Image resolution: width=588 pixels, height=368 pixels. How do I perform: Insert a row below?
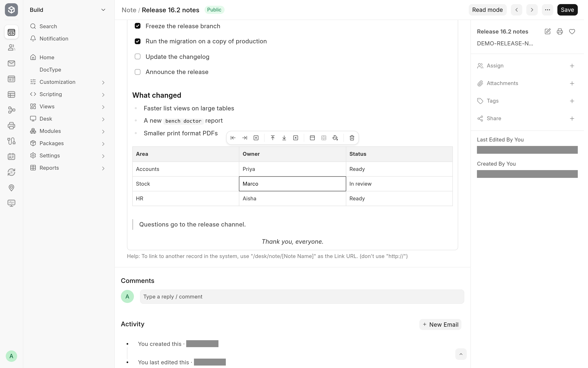point(284,138)
